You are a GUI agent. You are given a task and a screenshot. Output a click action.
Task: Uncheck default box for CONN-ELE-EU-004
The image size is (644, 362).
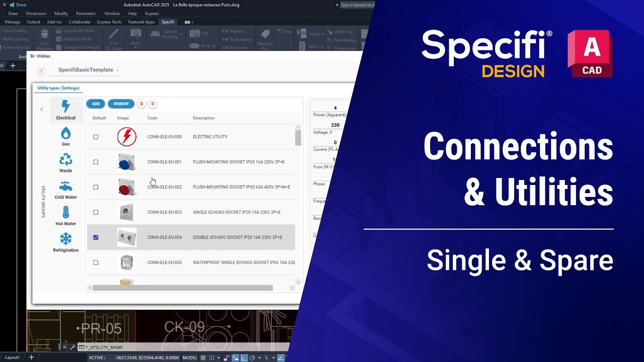click(96, 237)
